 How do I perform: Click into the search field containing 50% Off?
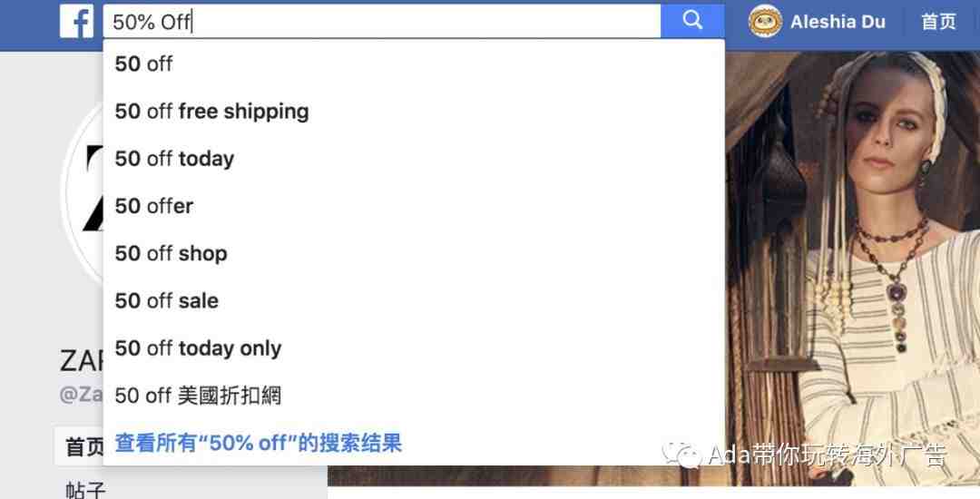click(x=382, y=22)
